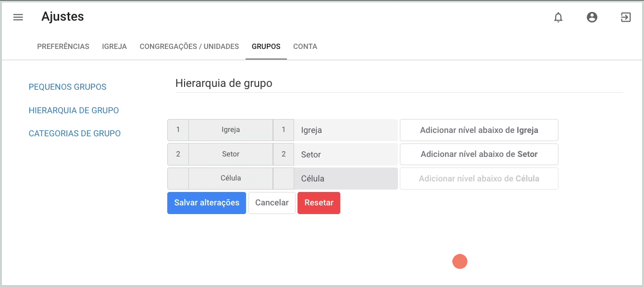Add level below Igreja
The width and height of the screenshot is (644, 287).
pyautogui.click(x=479, y=130)
